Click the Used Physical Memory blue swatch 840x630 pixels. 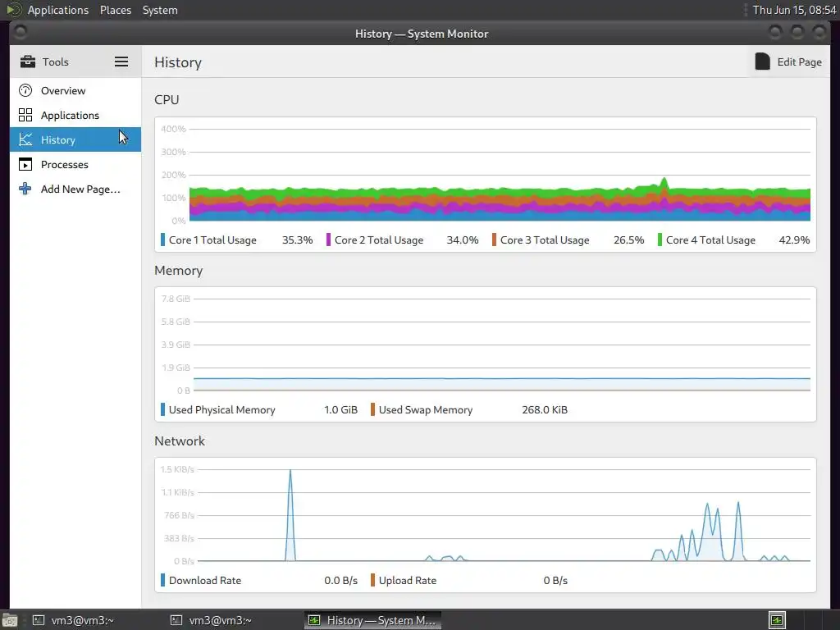click(x=162, y=409)
